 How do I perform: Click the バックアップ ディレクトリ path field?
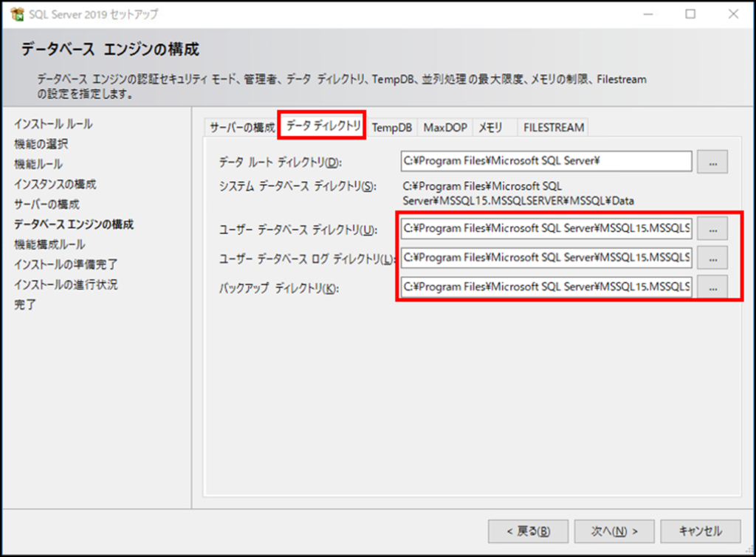tap(546, 287)
